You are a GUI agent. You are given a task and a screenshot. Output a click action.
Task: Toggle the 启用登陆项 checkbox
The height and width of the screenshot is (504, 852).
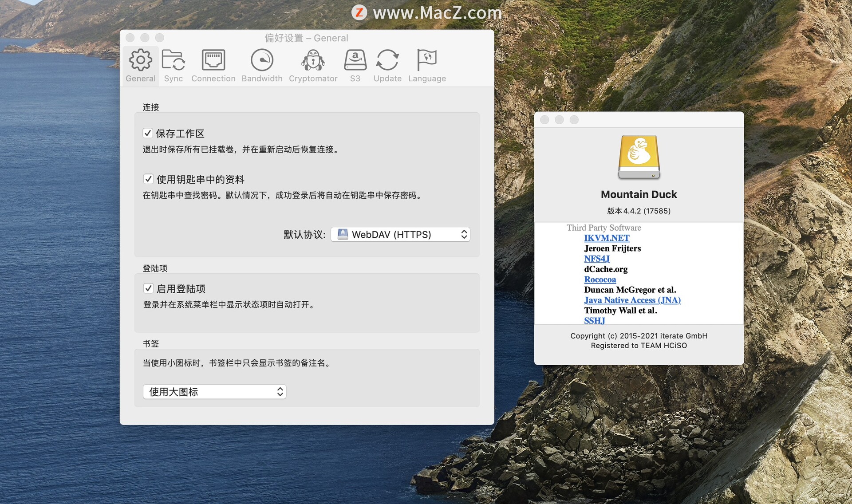(148, 288)
